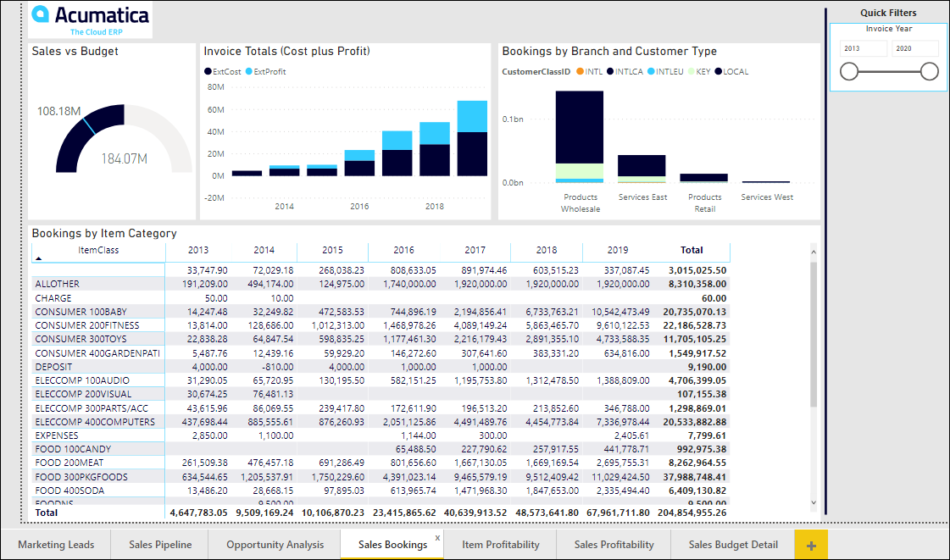Select ExtCost legend marker
Image resolution: width=950 pixels, height=560 pixels.
208,72
